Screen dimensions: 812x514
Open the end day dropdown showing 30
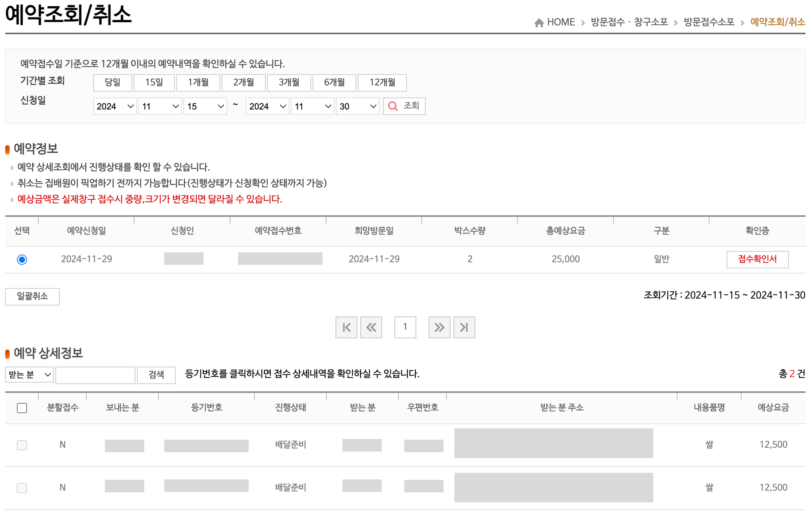pos(357,106)
